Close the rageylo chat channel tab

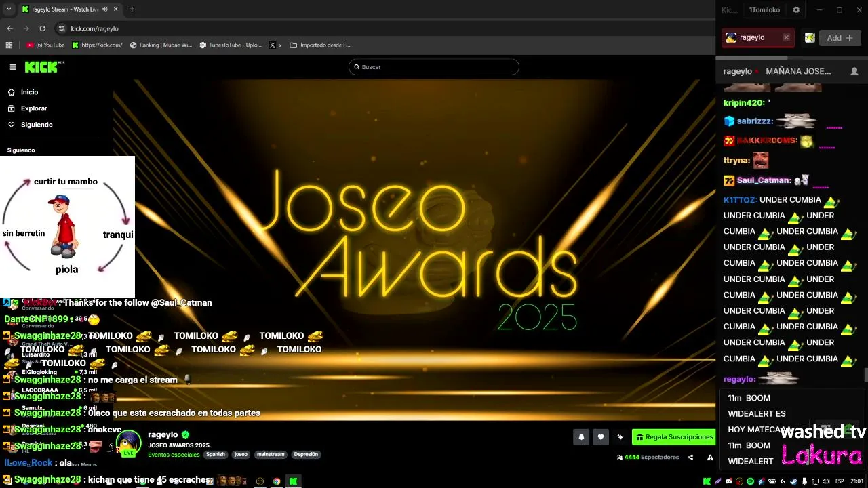[x=786, y=38]
